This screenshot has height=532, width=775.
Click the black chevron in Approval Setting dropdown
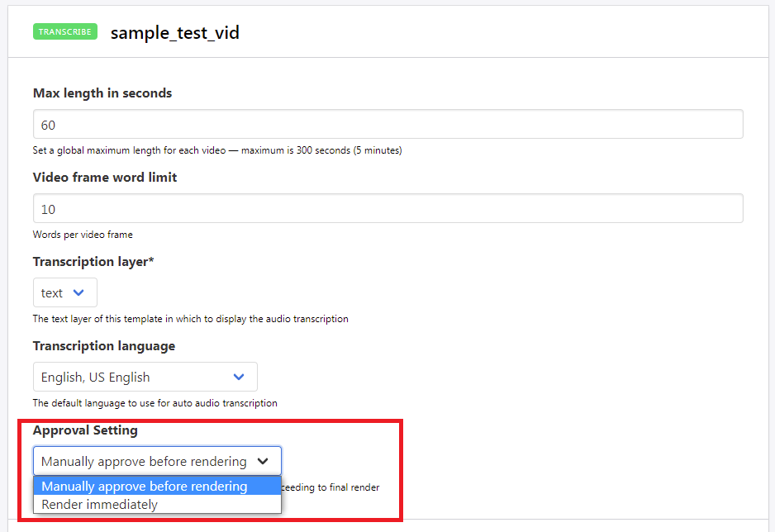263,461
